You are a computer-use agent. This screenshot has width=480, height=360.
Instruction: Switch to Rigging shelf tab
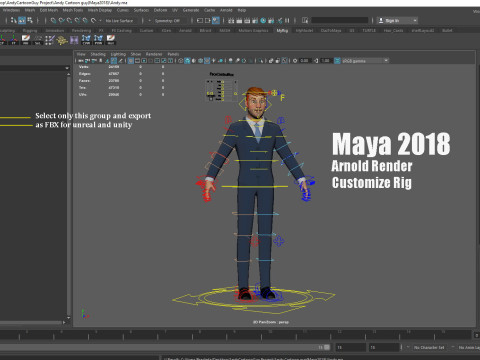[x=30, y=30]
